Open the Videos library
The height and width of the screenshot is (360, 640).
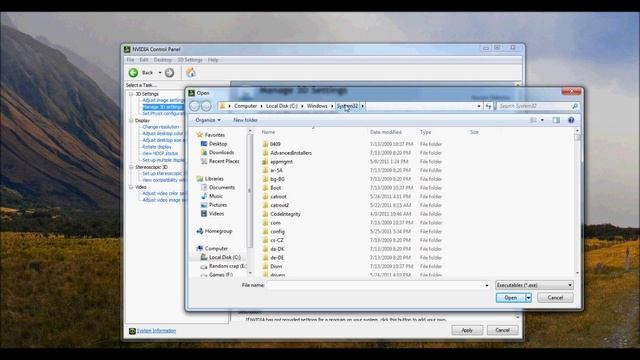[x=216, y=213]
